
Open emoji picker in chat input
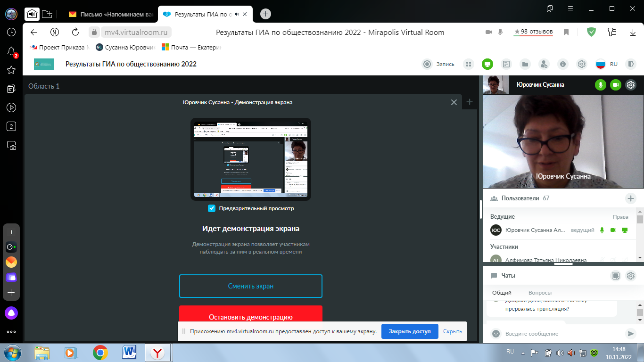pyautogui.click(x=495, y=334)
